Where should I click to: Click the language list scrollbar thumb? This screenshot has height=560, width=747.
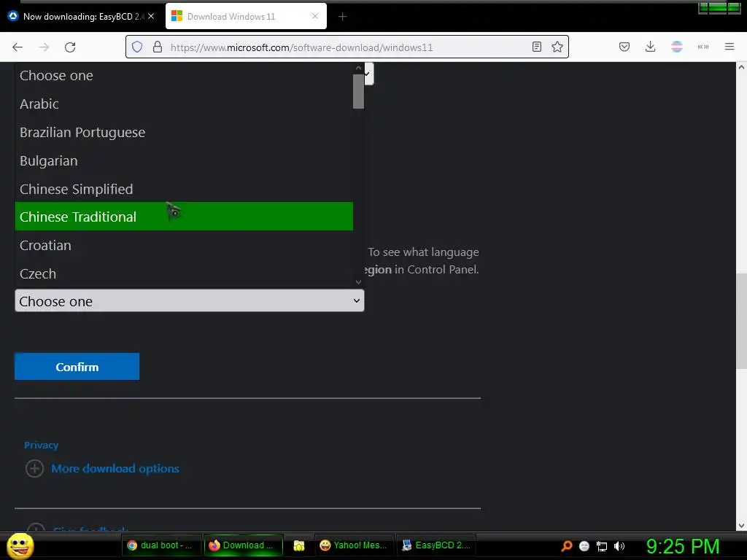pos(358,91)
